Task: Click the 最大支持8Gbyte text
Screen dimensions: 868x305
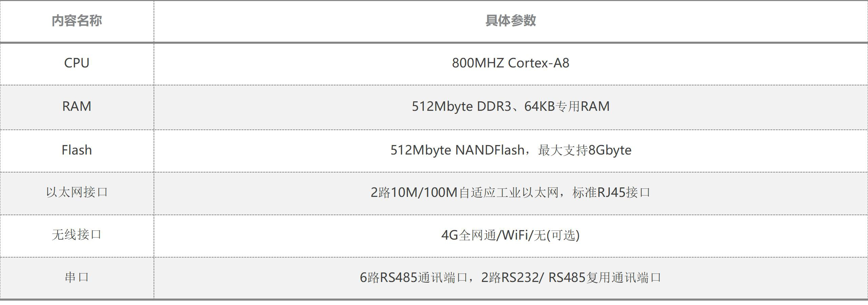Action: [x=585, y=150]
